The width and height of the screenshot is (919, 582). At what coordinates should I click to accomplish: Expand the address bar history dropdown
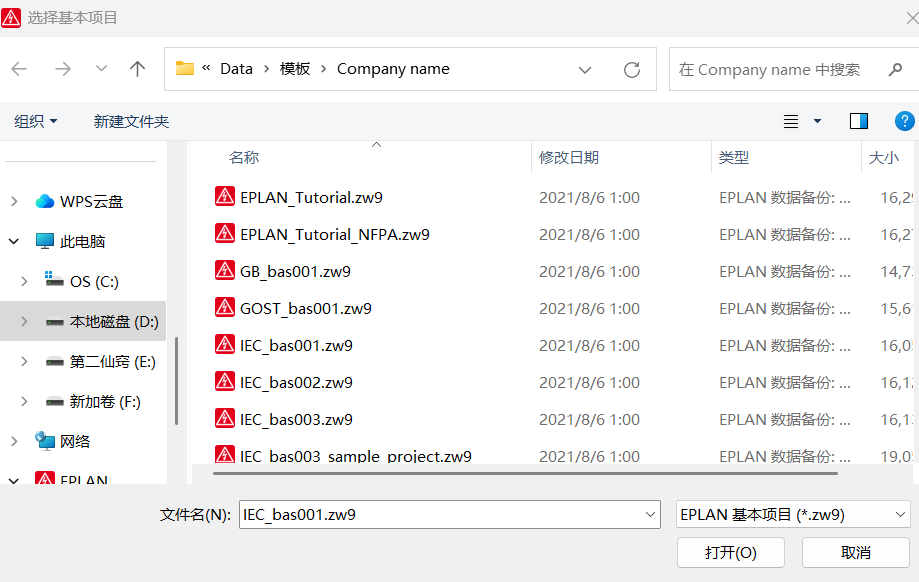pos(584,70)
